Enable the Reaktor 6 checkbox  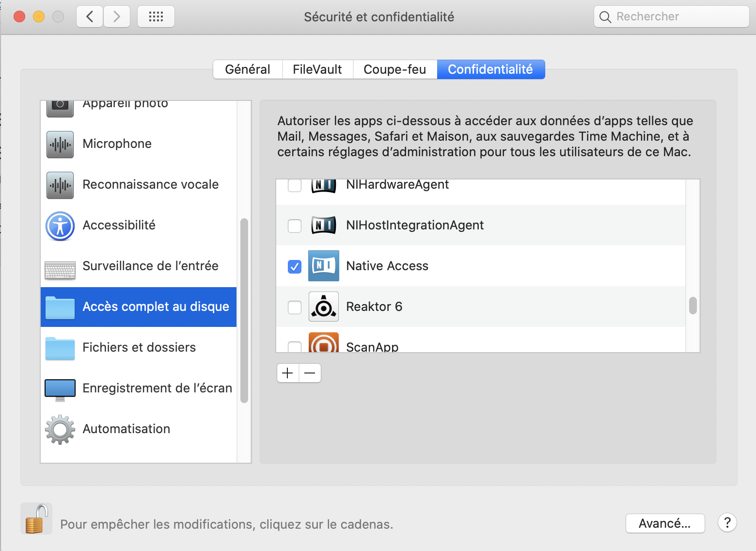click(295, 307)
